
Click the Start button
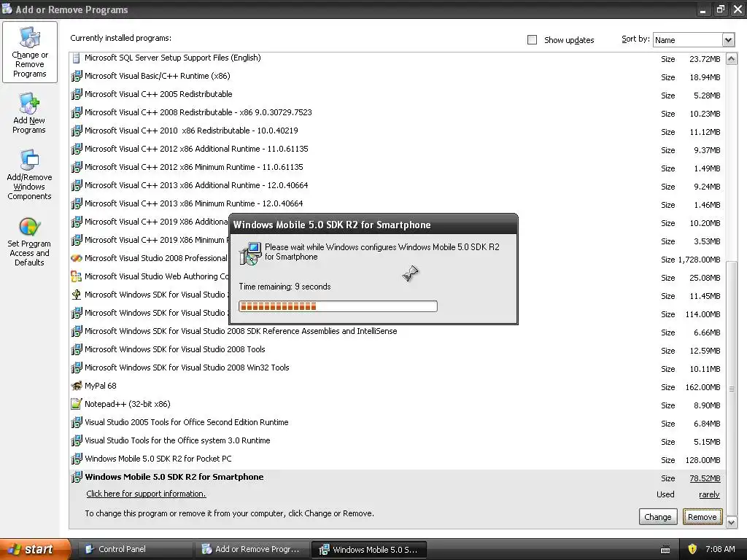(x=34, y=549)
